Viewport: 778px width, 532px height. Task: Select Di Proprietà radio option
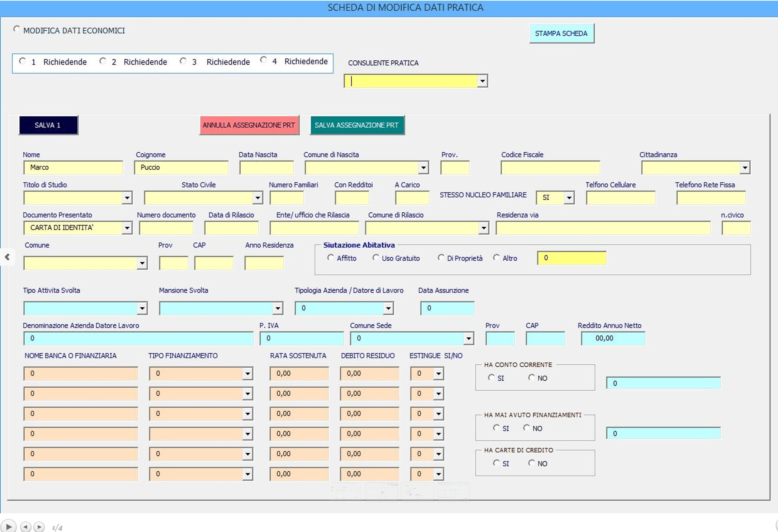pos(441,257)
